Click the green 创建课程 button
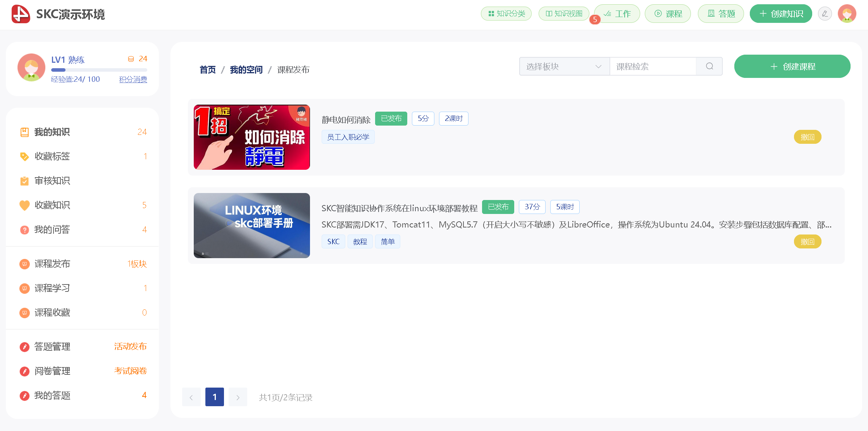Image resolution: width=868 pixels, height=431 pixels. tap(792, 66)
